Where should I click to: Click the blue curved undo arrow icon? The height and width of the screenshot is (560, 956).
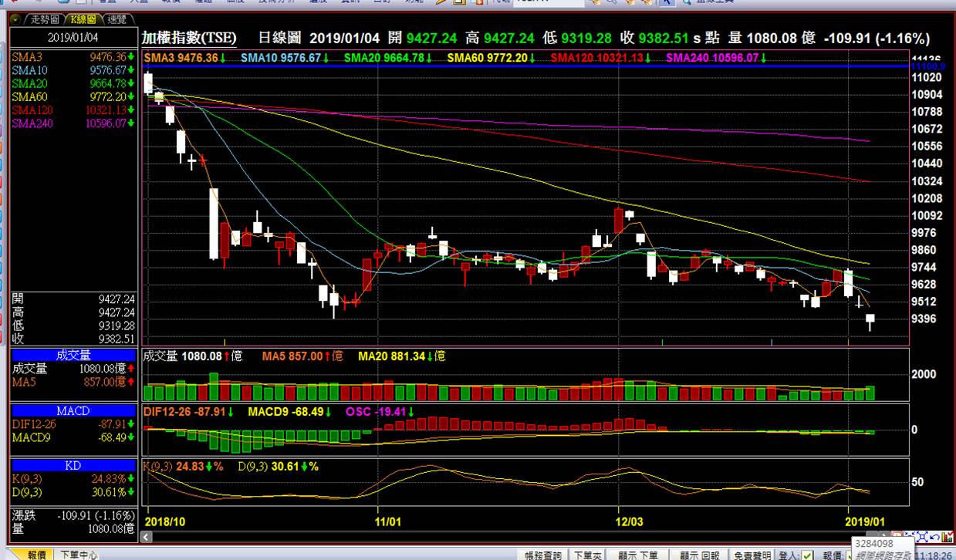935,537
